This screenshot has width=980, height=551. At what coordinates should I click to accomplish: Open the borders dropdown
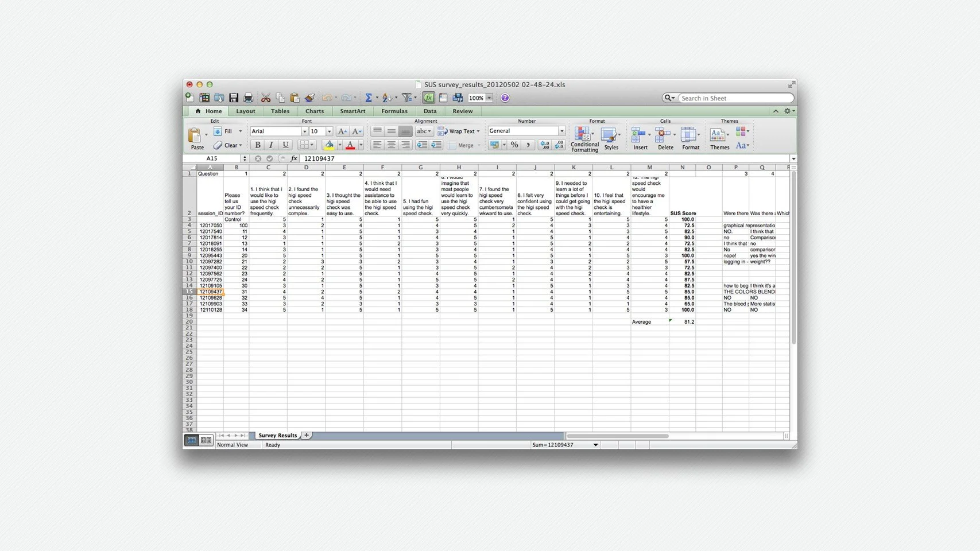coord(307,145)
